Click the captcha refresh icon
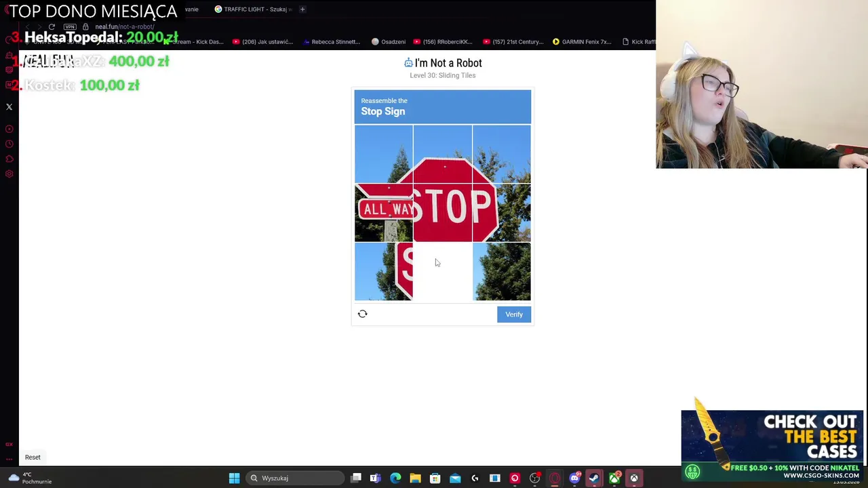This screenshot has height=488, width=868. (x=362, y=314)
